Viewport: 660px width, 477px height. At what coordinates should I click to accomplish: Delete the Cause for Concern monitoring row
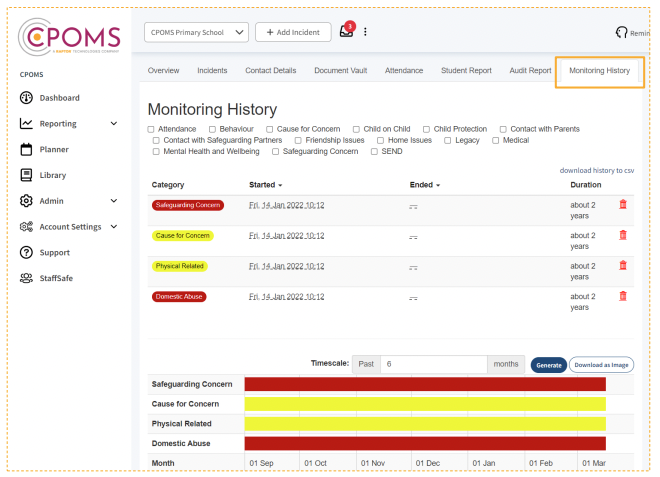[x=623, y=235]
